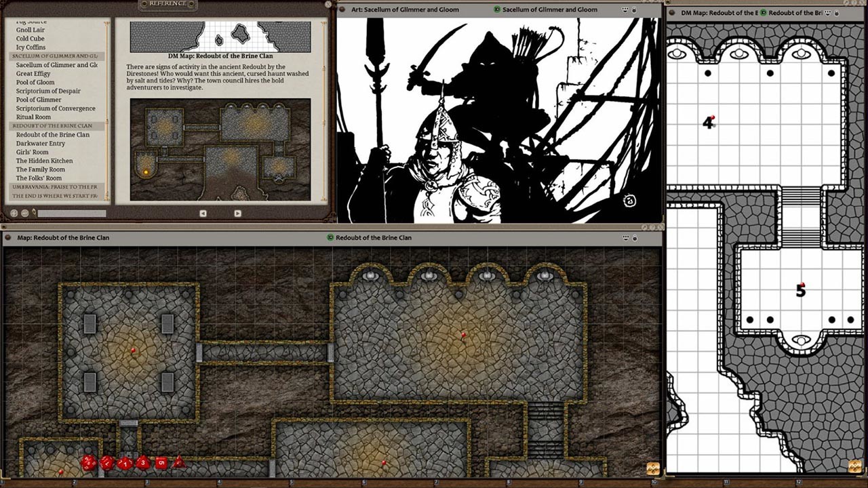Roll the red d6 die
868x488 pixels.
click(160, 463)
